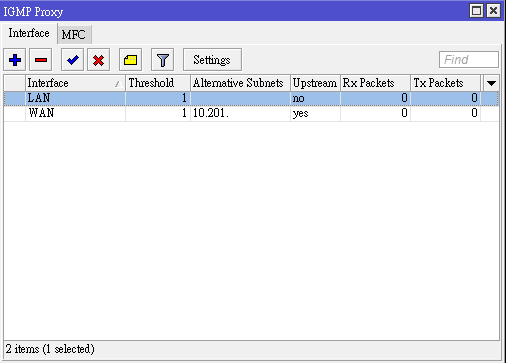
Task: Add a comment using the yellow note icon
Action: [x=130, y=60]
